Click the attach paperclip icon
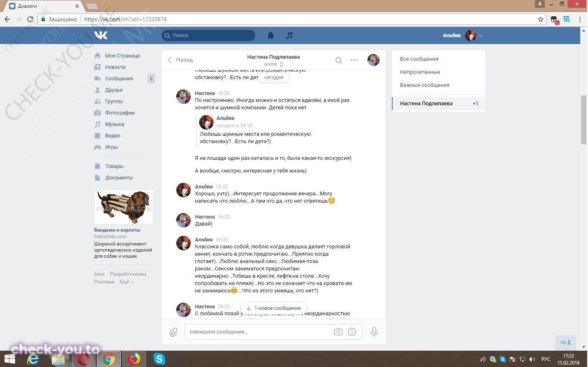Screen dimensions: 588x367 (x=173, y=332)
